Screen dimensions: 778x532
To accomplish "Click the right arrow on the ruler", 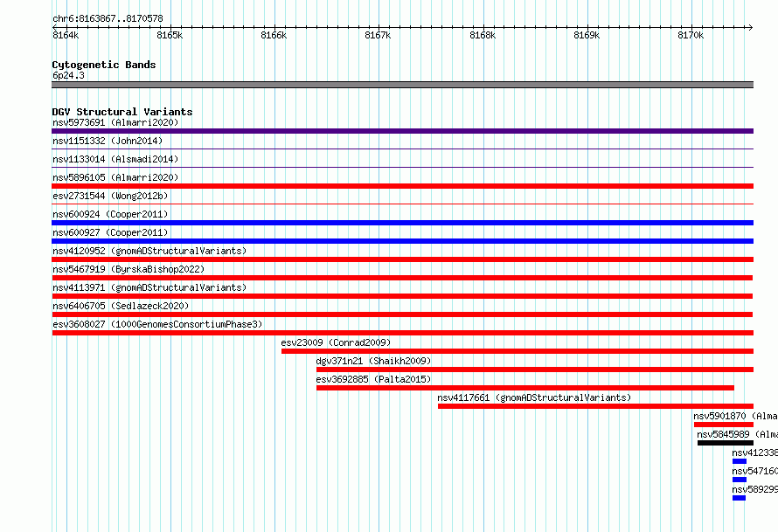I will click(750, 27).
